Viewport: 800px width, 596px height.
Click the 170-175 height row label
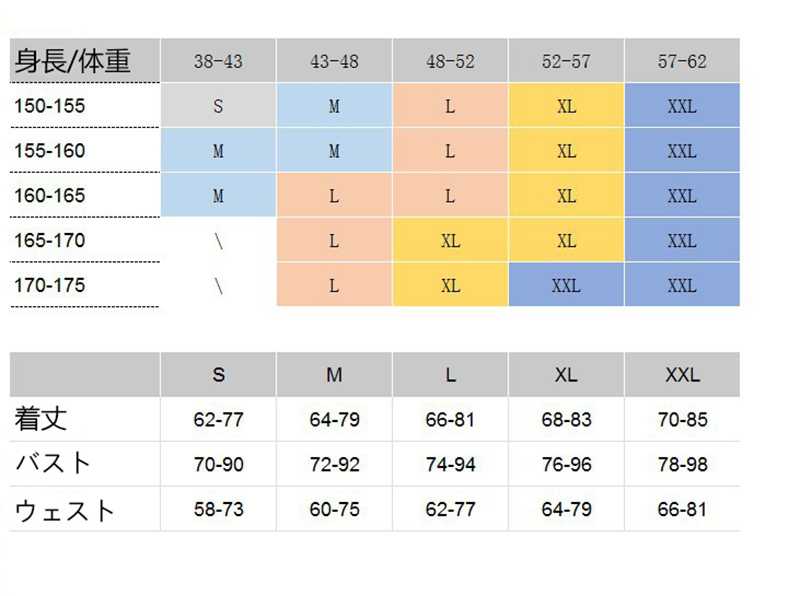(x=50, y=286)
